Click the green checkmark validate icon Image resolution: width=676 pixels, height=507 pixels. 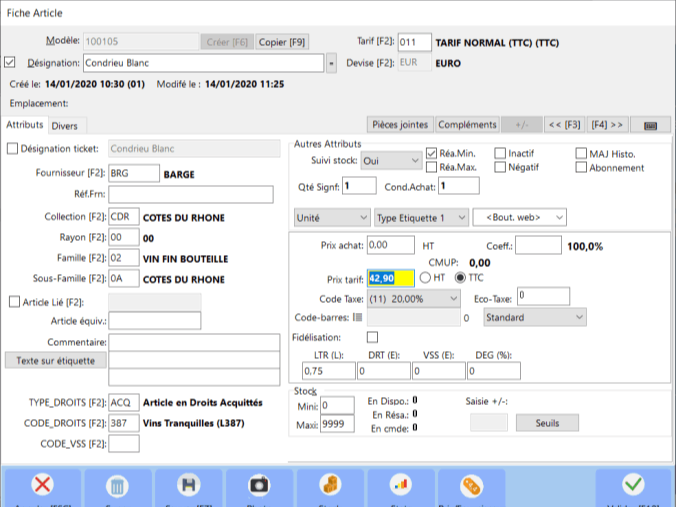633,486
